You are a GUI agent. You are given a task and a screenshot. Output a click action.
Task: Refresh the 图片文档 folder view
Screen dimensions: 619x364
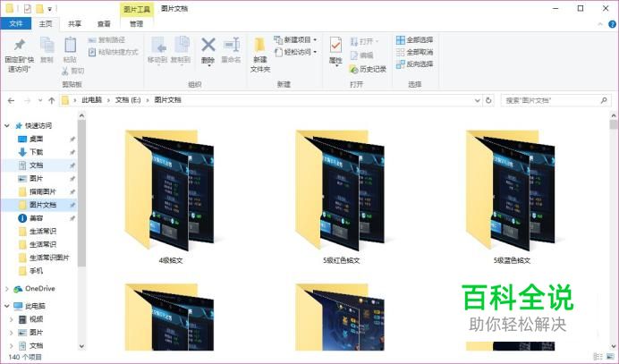(x=488, y=100)
